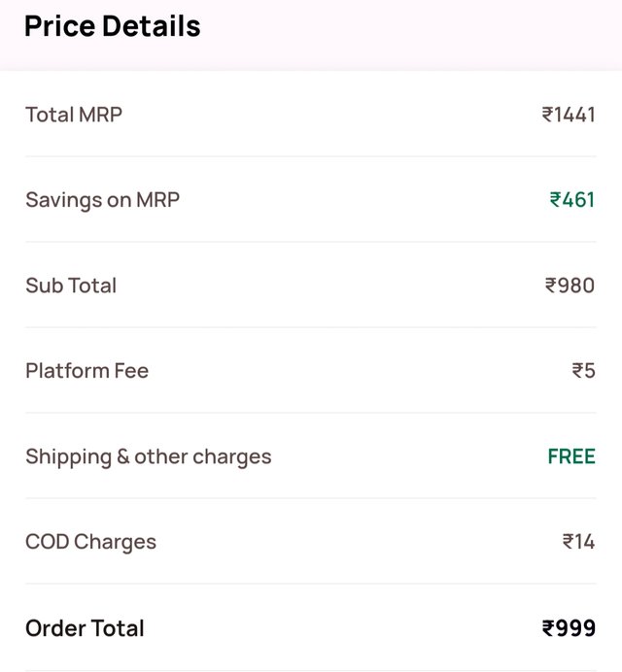
Task: Click the green FREE shipping text
Action: (x=571, y=456)
